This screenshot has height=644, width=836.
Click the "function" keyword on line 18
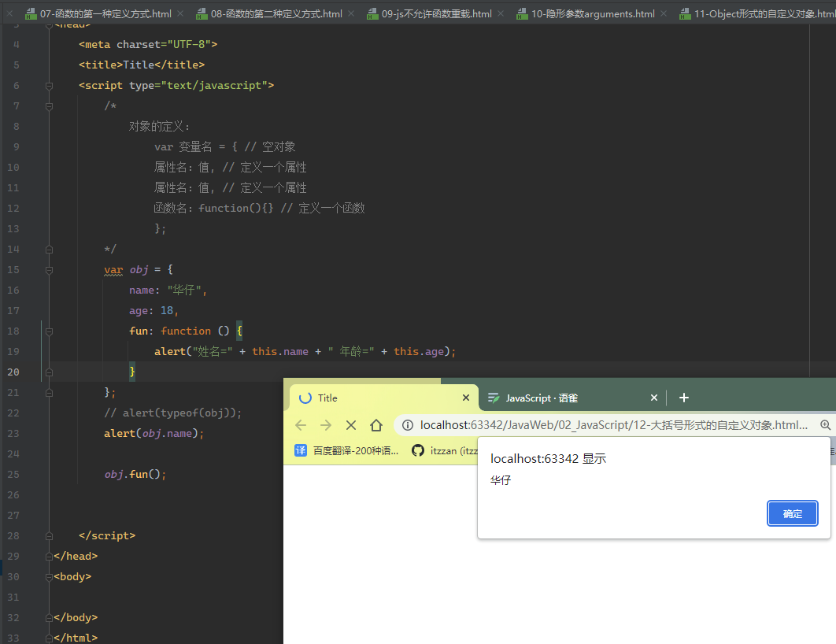(x=186, y=331)
